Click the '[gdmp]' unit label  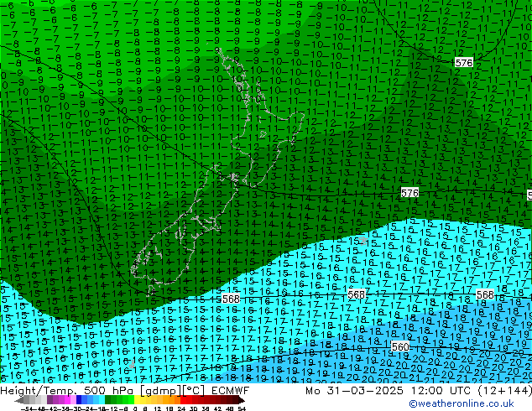click(x=160, y=391)
